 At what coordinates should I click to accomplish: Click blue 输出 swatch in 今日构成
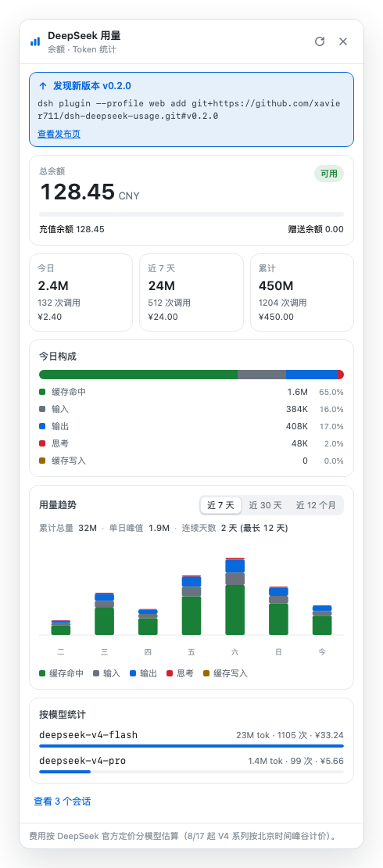point(42,426)
